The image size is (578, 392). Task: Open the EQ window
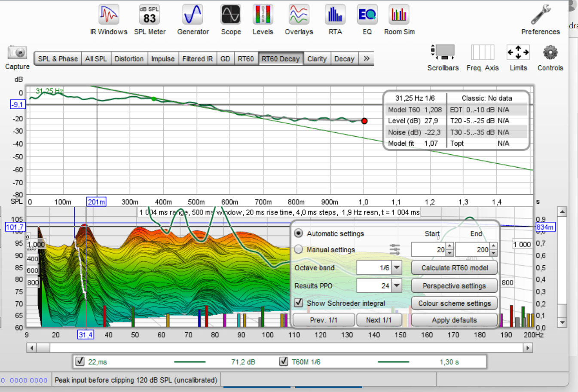pos(367,19)
